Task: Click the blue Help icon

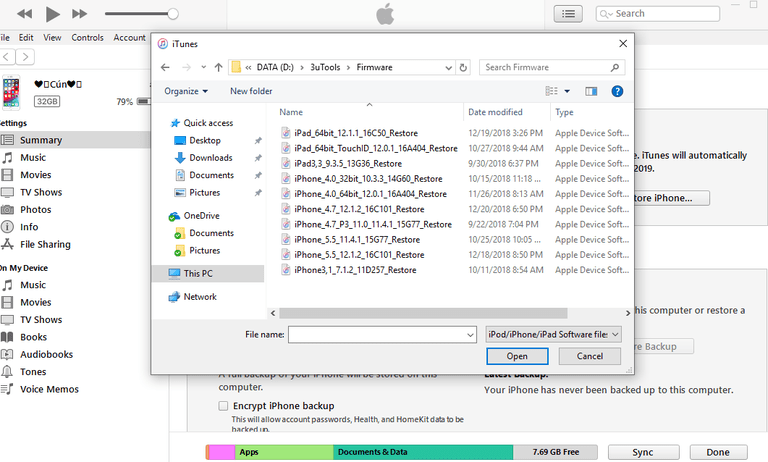Action: [x=617, y=91]
